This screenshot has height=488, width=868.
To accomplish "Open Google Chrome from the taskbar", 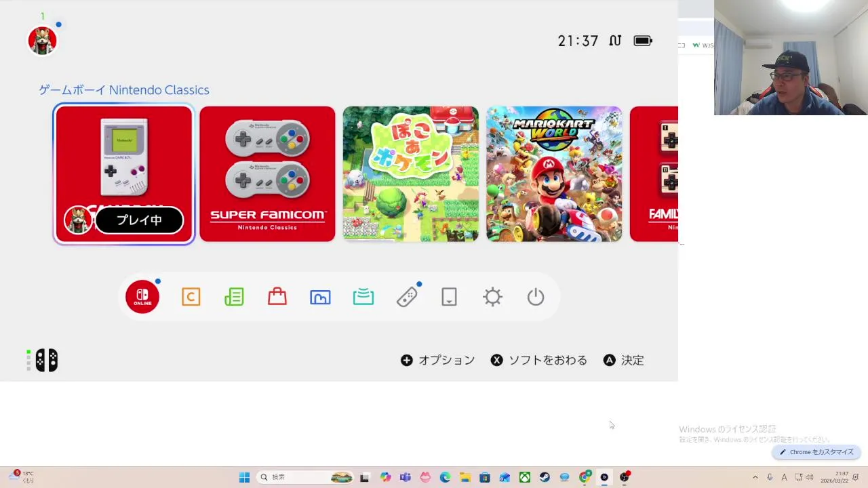I will [x=585, y=477].
